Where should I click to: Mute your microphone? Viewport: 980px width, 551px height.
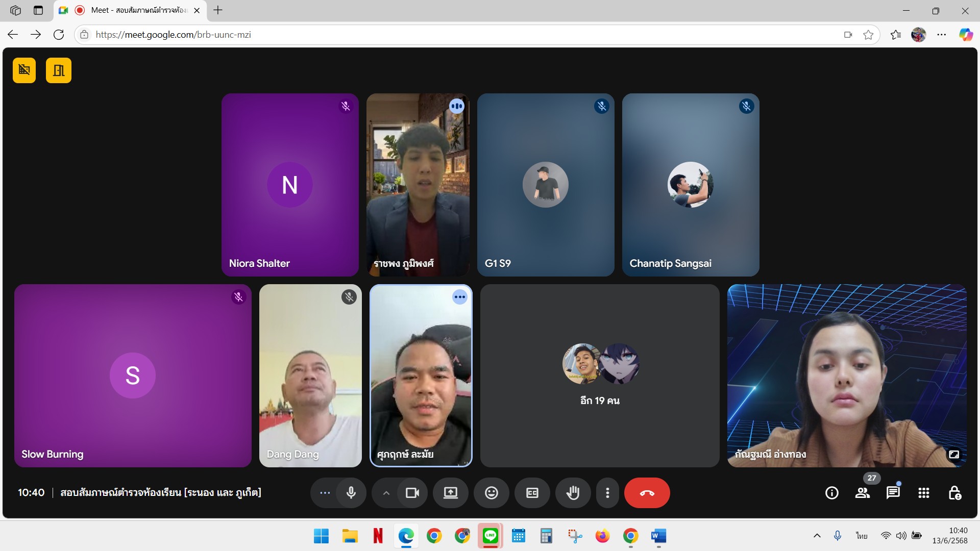pyautogui.click(x=351, y=493)
